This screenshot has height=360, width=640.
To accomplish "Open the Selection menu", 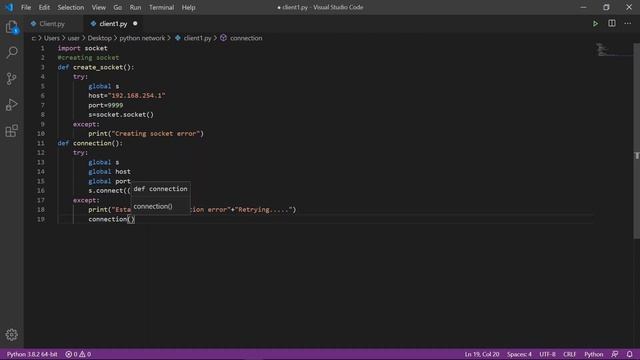I will pyautogui.click(x=71, y=7).
